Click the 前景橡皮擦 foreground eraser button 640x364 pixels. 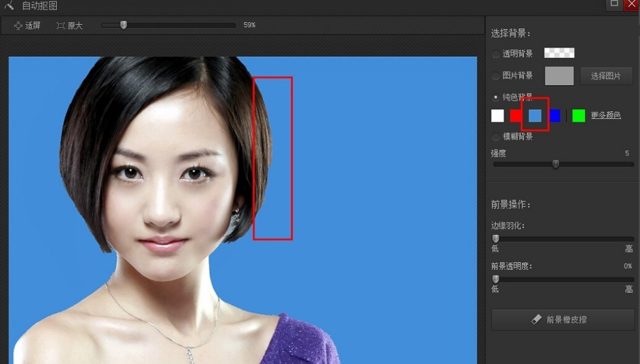click(x=563, y=320)
